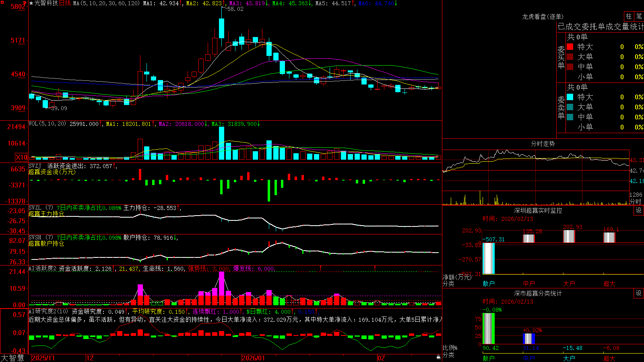Select the red 特大 buy-order color swatch
The height and width of the screenshot is (362, 644).
click(570, 47)
